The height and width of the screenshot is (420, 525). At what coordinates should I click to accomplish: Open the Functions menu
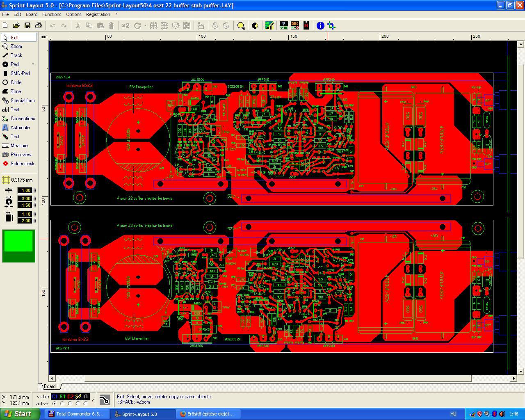(x=52, y=14)
